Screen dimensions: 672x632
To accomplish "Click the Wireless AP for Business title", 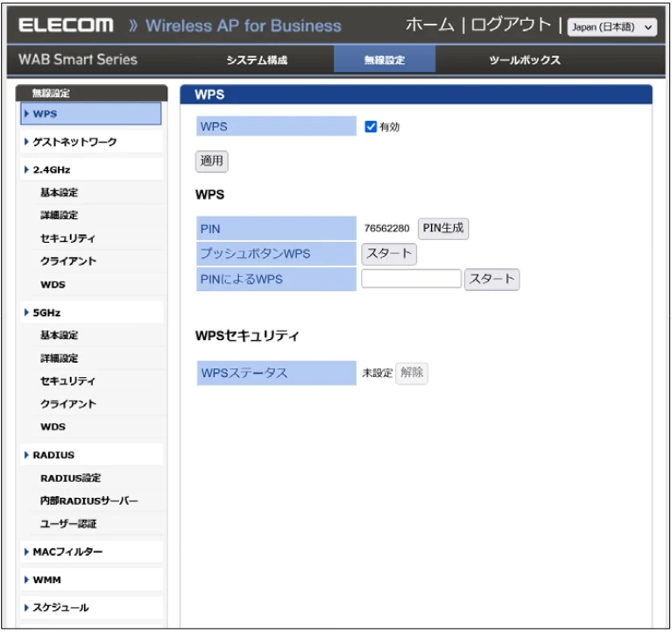I will [x=244, y=25].
